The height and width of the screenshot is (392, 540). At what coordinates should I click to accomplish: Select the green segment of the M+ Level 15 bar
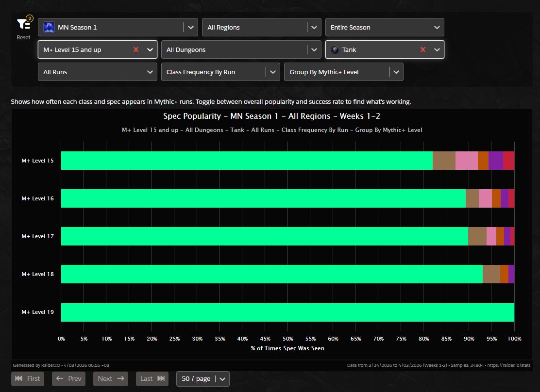pyautogui.click(x=247, y=161)
